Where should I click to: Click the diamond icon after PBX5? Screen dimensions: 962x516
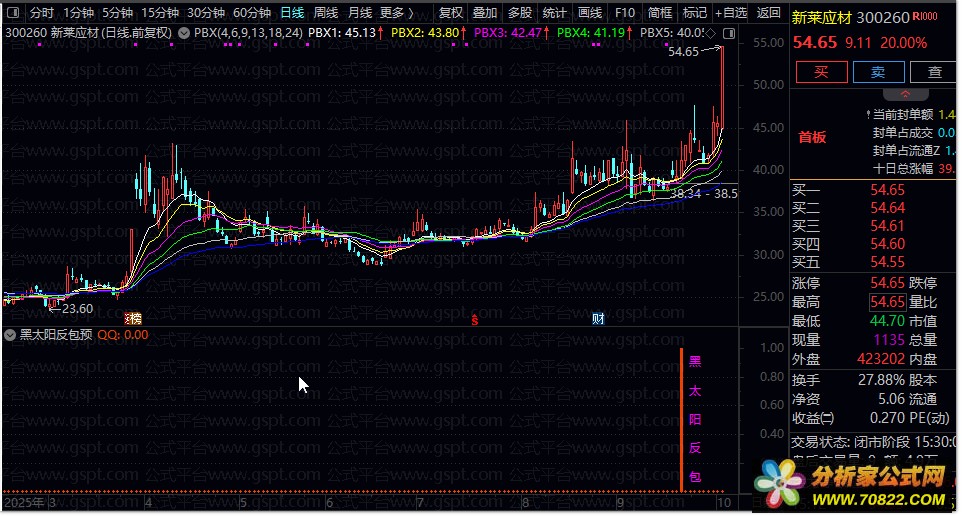pyautogui.click(x=709, y=33)
